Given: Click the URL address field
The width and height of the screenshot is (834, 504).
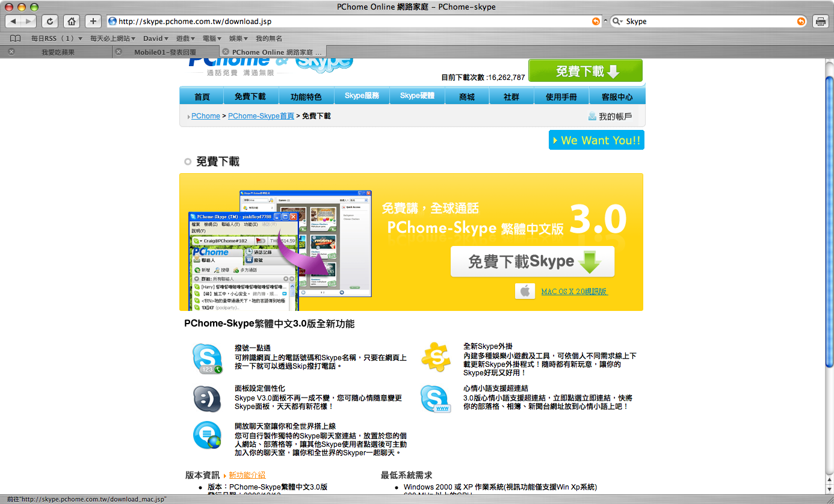Looking at the screenshot, I should click(355, 21).
